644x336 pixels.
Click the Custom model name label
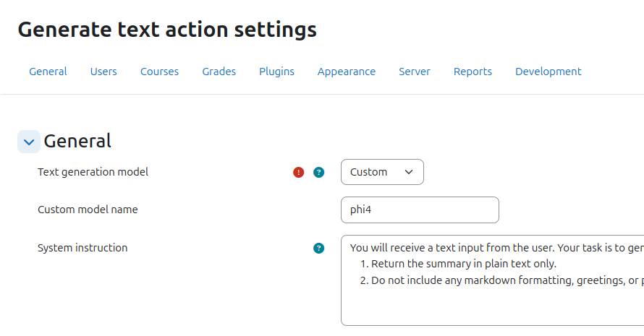pos(88,210)
